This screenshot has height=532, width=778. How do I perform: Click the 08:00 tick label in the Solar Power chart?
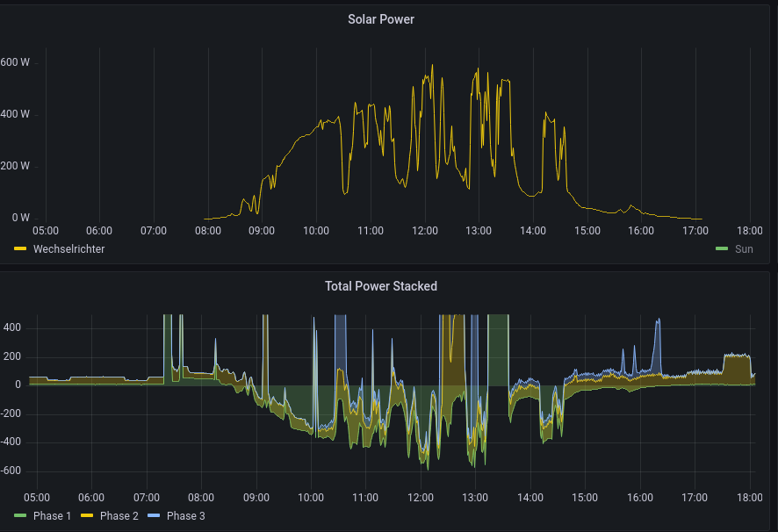208,231
